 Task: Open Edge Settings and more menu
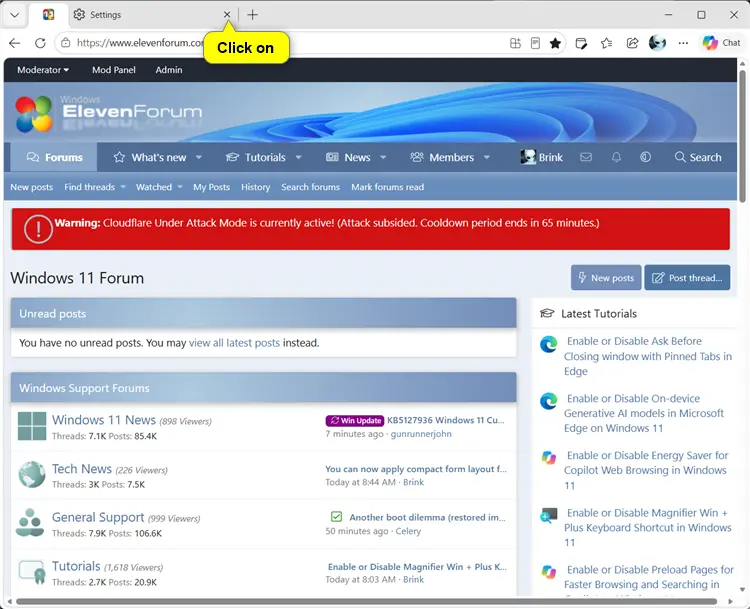tap(683, 44)
